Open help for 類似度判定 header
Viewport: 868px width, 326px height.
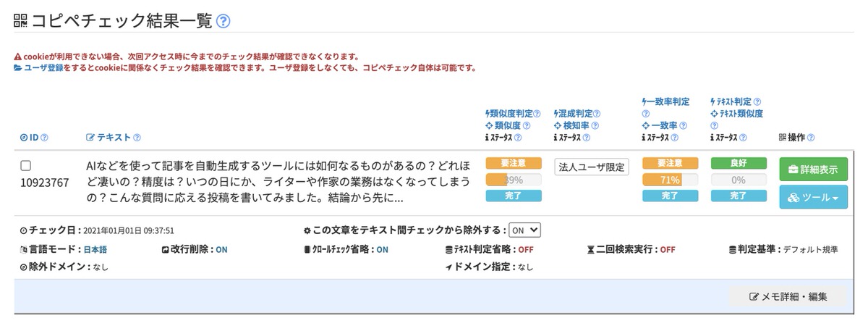(537, 113)
